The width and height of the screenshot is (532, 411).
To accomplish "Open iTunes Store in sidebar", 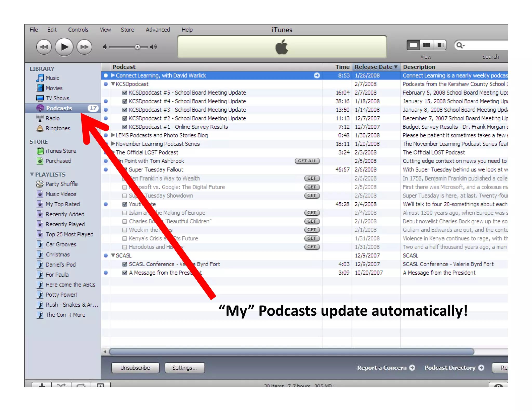I will pyautogui.click(x=61, y=151).
